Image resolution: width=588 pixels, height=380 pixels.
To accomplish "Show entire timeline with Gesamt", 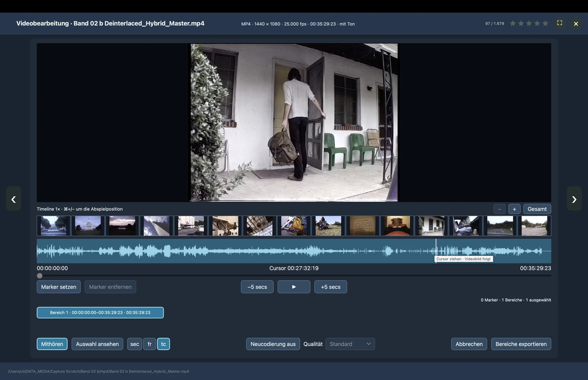I will (537, 209).
